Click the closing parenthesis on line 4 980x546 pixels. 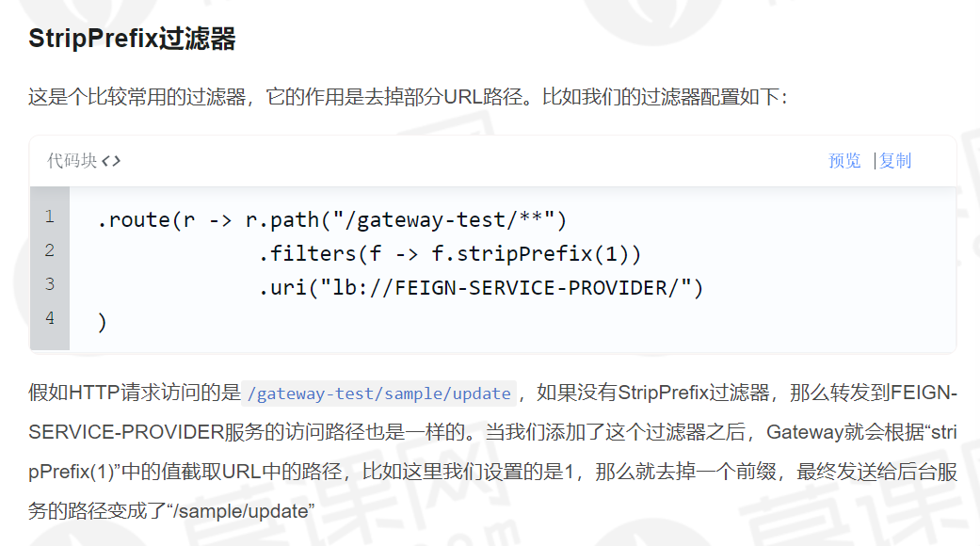(x=102, y=322)
